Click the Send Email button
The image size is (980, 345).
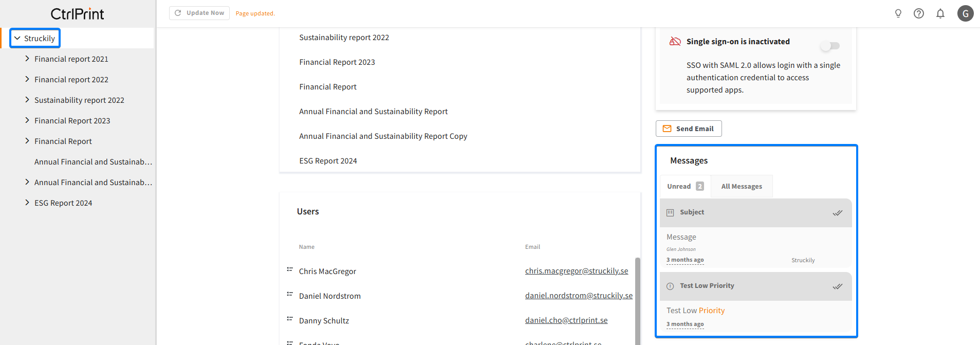(689, 129)
